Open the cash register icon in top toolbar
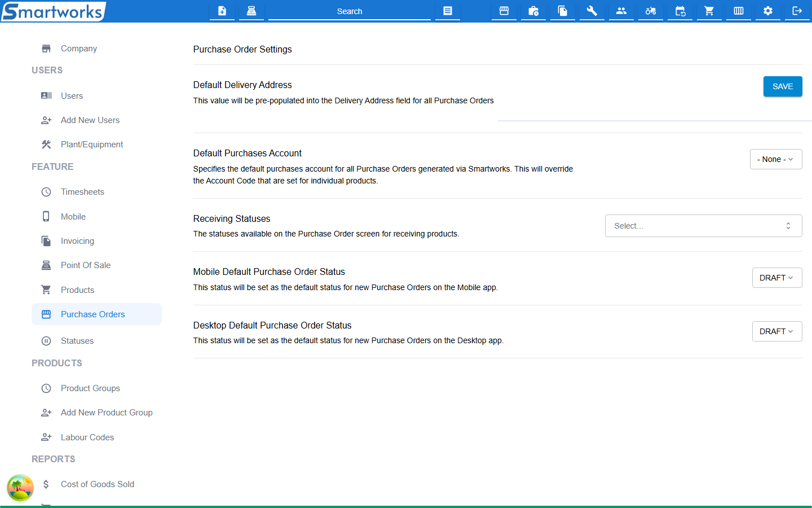This screenshot has height=508, width=812. coord(251,11)
